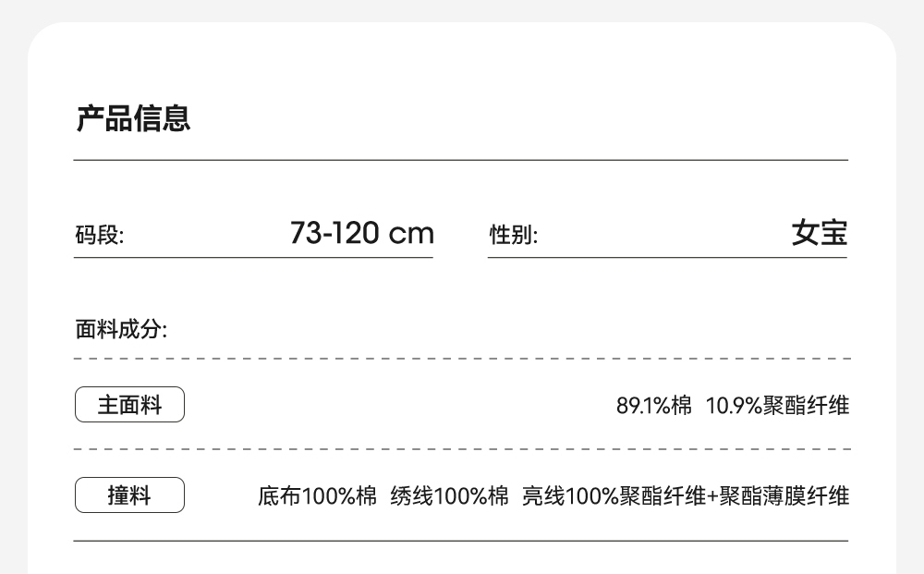Screen dimensions: 924x574
Task: Click the underline beneath the 码段 field
Action: click(x=253, y=257)
